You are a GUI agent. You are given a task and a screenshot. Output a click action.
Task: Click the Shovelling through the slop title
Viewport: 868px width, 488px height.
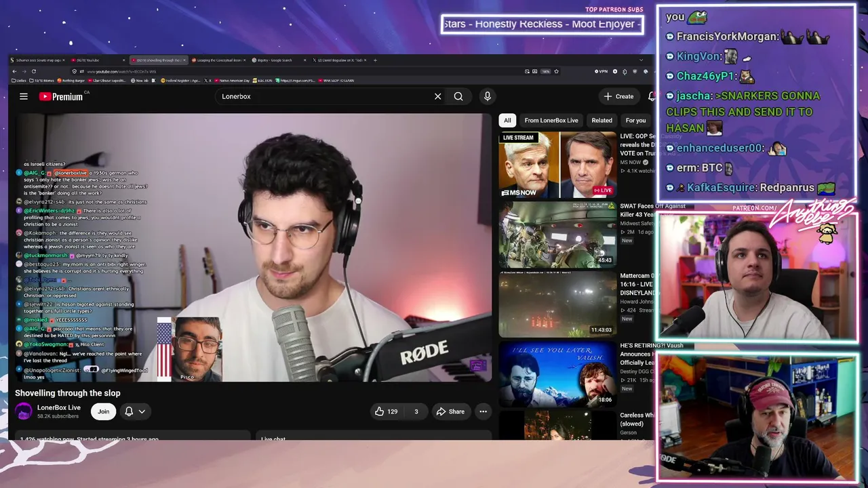[68, 393]
